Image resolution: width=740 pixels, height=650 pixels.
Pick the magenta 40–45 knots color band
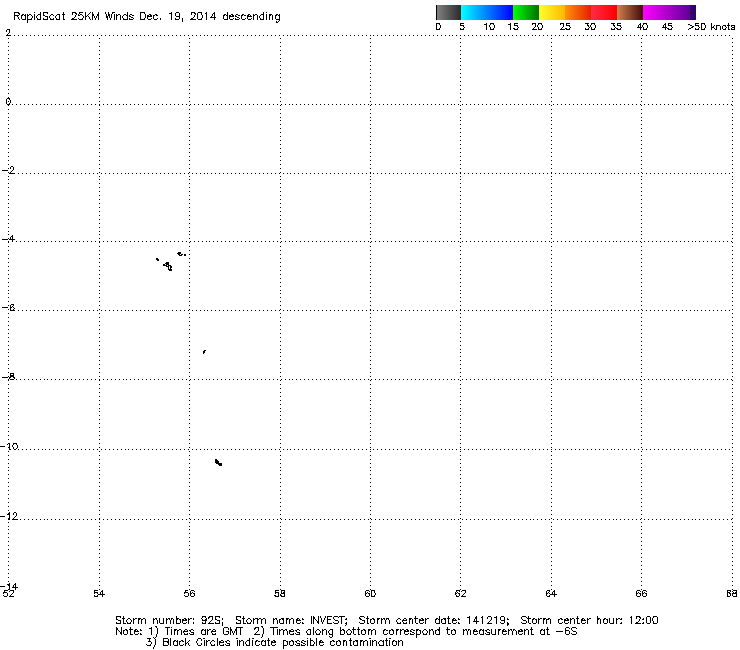656,12
